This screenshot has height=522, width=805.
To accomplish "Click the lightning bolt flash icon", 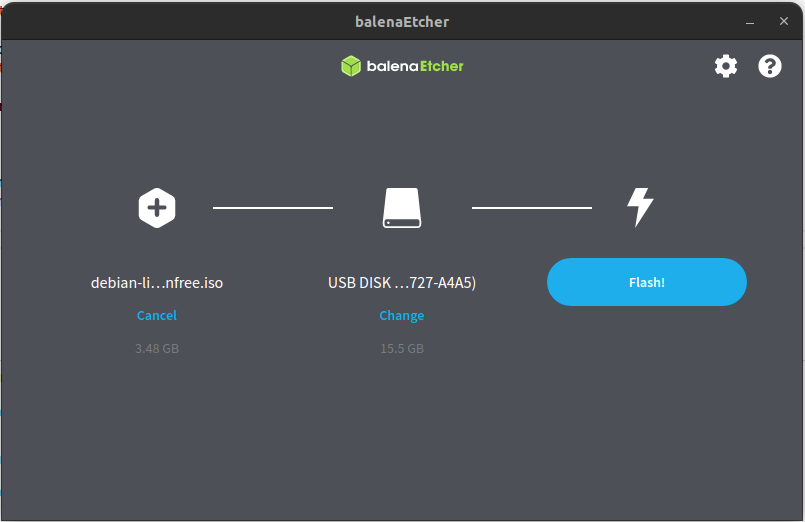I will [640, 207].
